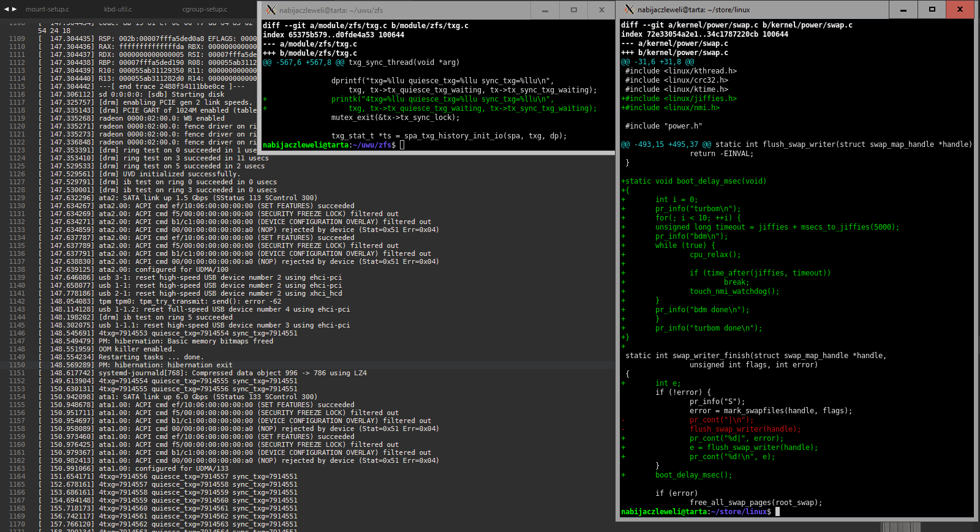Click the left tab scroll arrow
The width and height of the screenshot is (980, 532).
coord(6,9)
